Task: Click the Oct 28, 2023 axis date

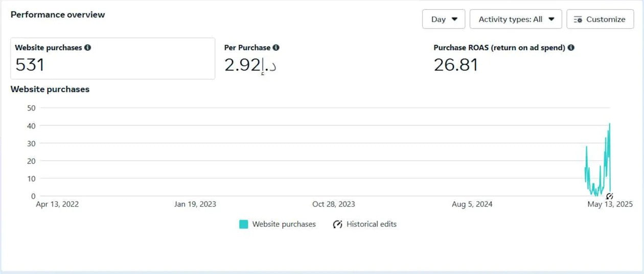Action: (x=333, y=204)
